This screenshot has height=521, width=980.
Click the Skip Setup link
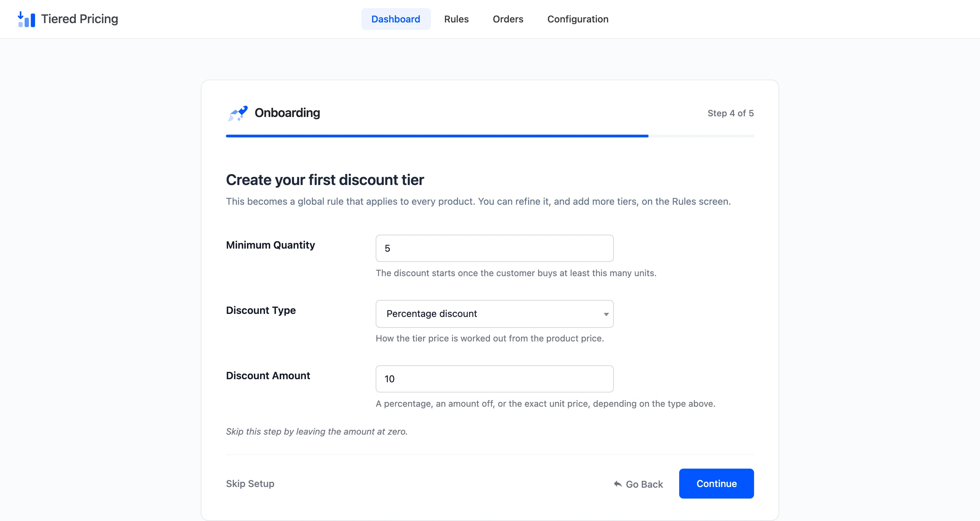(250, 483)
